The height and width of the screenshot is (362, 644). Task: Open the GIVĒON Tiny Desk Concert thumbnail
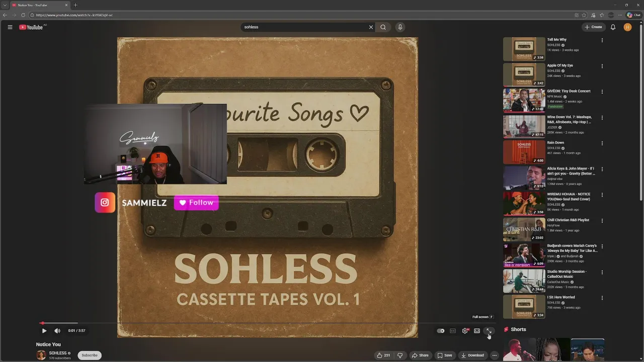(x=524, y=101)
